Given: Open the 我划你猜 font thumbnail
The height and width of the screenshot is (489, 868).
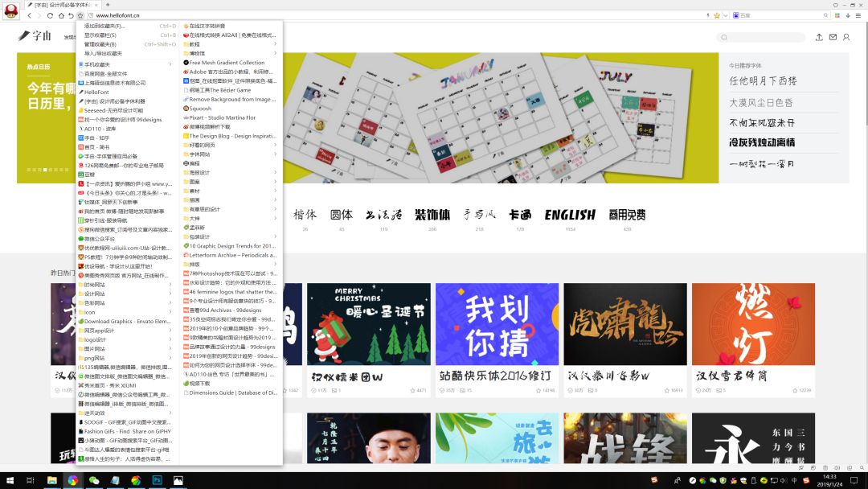Looking at the screenshot, I should point(486,323).
